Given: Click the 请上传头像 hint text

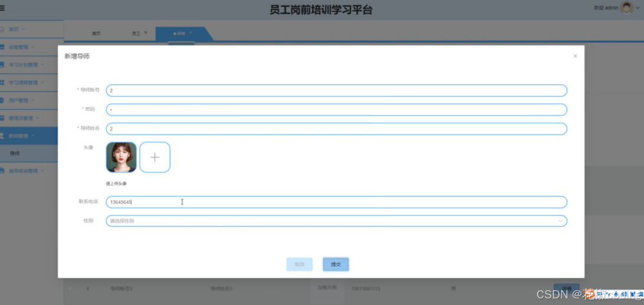Looking at the screenshot, I should [x=116, y=183].
